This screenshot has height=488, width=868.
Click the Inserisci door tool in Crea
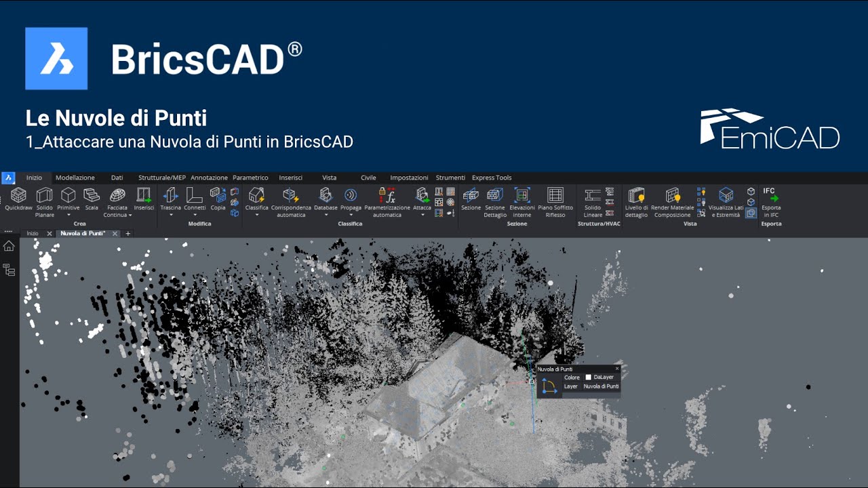pyautogui.click(x=144, y=200)
